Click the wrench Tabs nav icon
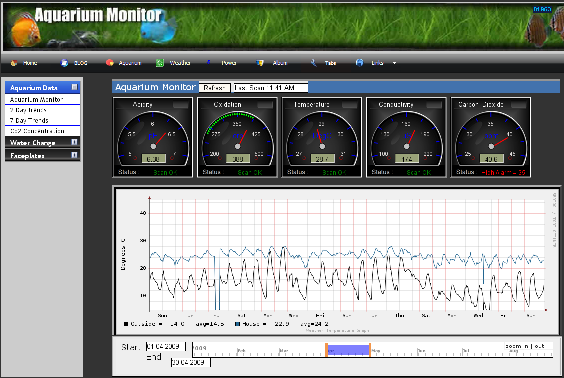 313,63
